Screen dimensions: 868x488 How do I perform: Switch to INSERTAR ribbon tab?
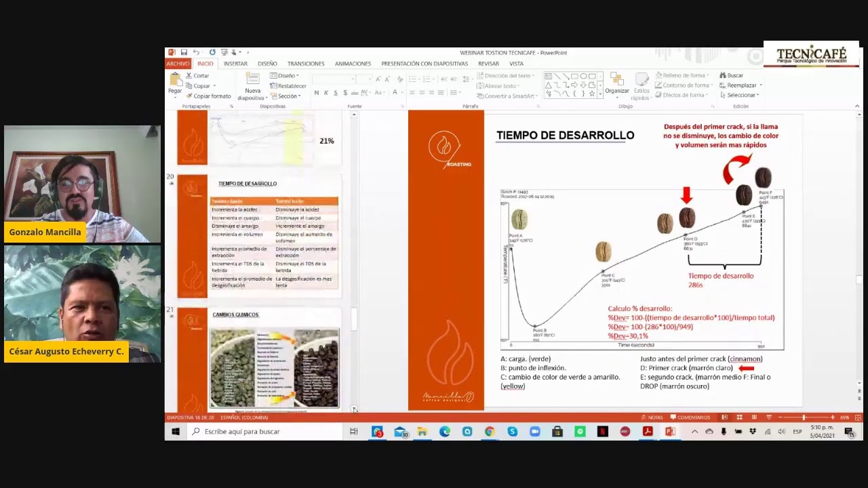click(235, 64)
